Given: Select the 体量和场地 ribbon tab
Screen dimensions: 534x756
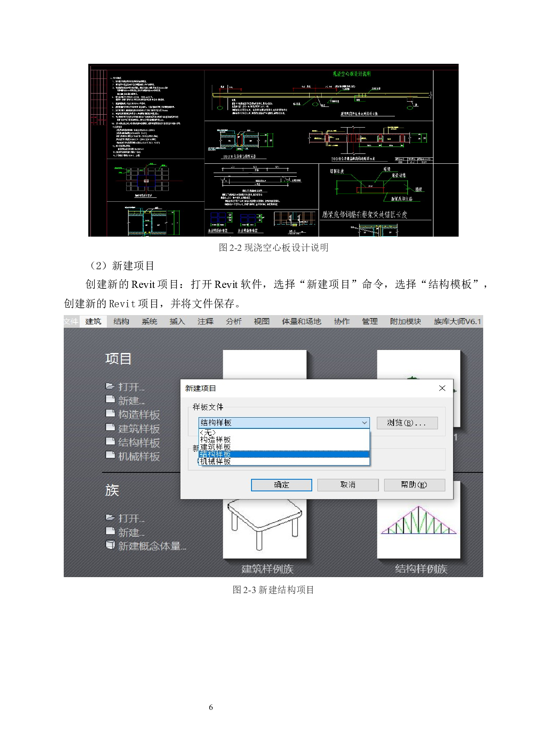Looking at the screenshot, I should [301, 322].
